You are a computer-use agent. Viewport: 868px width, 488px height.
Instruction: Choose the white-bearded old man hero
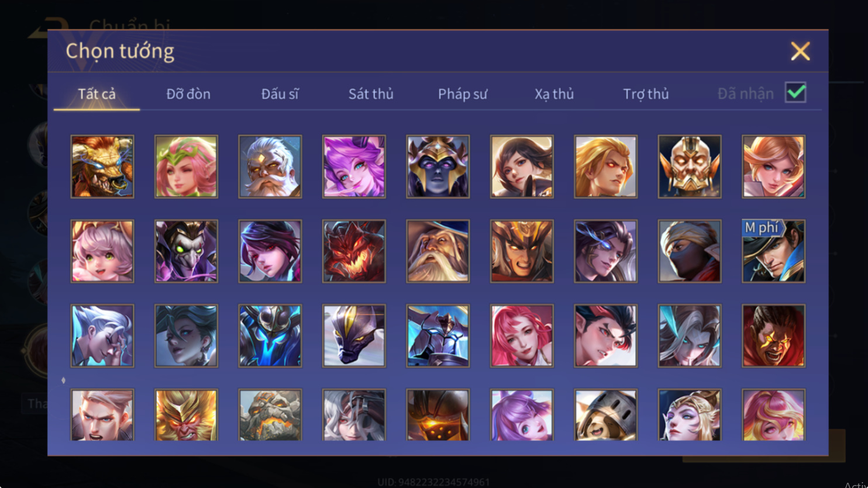[x=270, y=167]
